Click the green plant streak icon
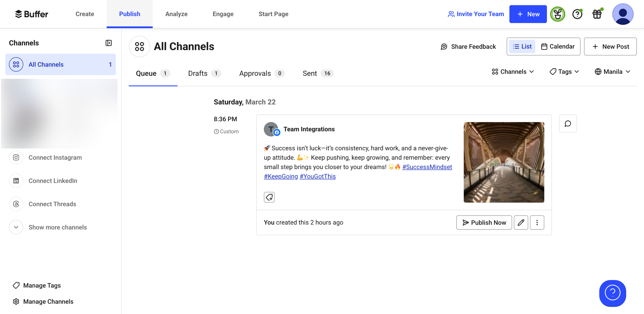 pyautogui.click(x=557, y=14)
